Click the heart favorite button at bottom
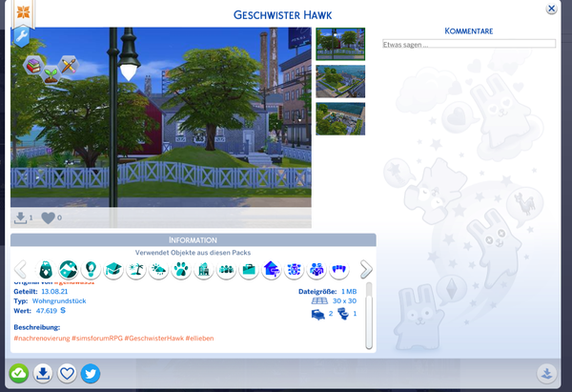 point(67,373)
